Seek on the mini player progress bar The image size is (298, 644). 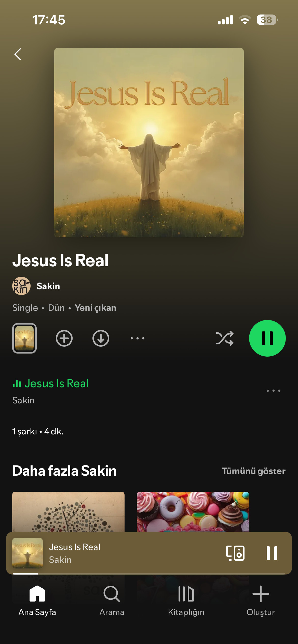point(149,574)
